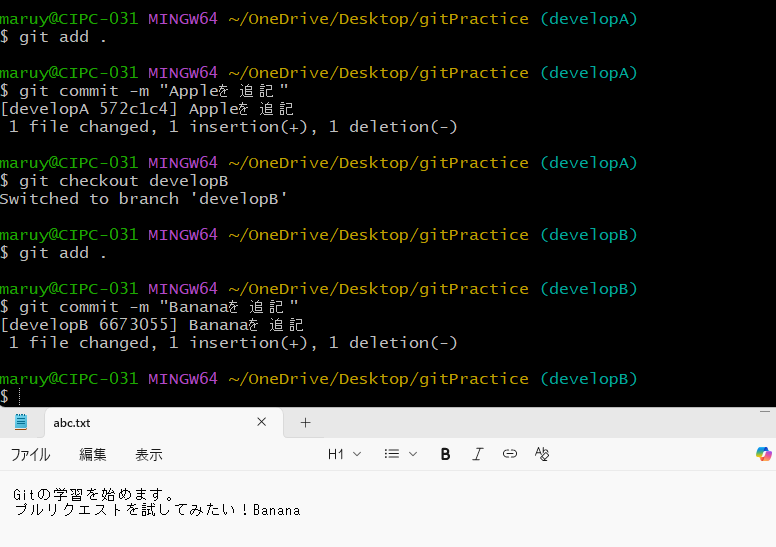Open the list style dropdown arrow
Screen dimensions: 776x547
click(x=413, y=454)
